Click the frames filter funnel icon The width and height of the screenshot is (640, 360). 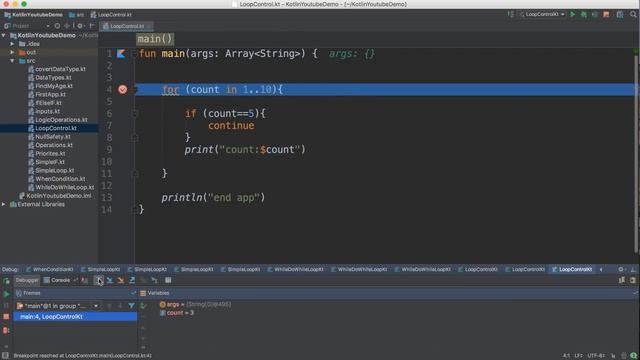pyautogui.click(x=131, y=305)
